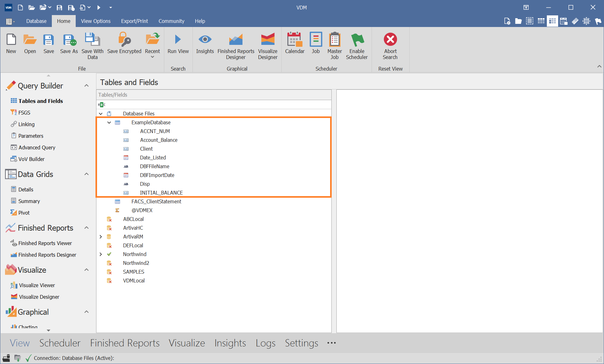Screen dimensions: 604x364
Task: Open Finished Reports Viewer
Action: [45, 243]
